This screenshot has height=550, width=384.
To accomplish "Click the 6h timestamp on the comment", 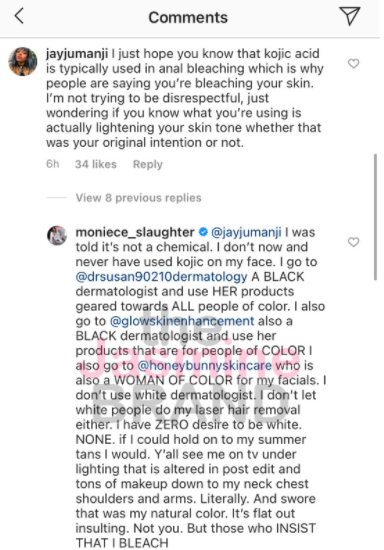I will [53, 164].
